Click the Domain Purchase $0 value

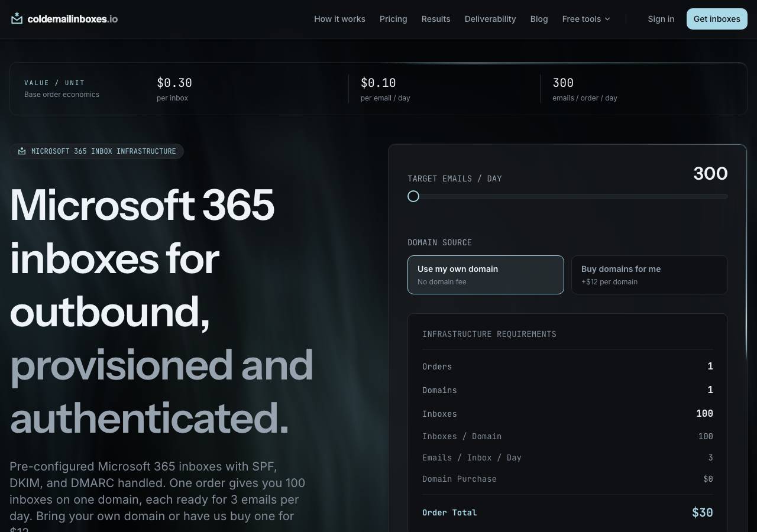point(708,479)
